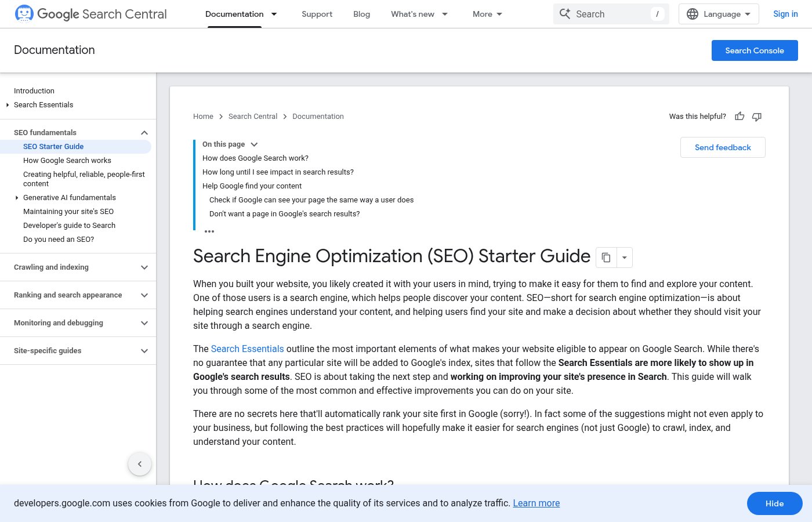The height and width of the screenshot is (522, 812).
Task: Go to the Support tab
Action: click(317, 14)
